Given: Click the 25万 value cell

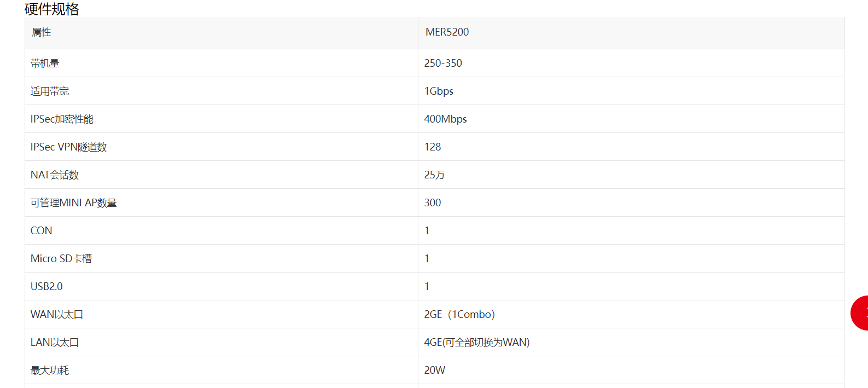Looking at the screenshot, I should point(434,175).
